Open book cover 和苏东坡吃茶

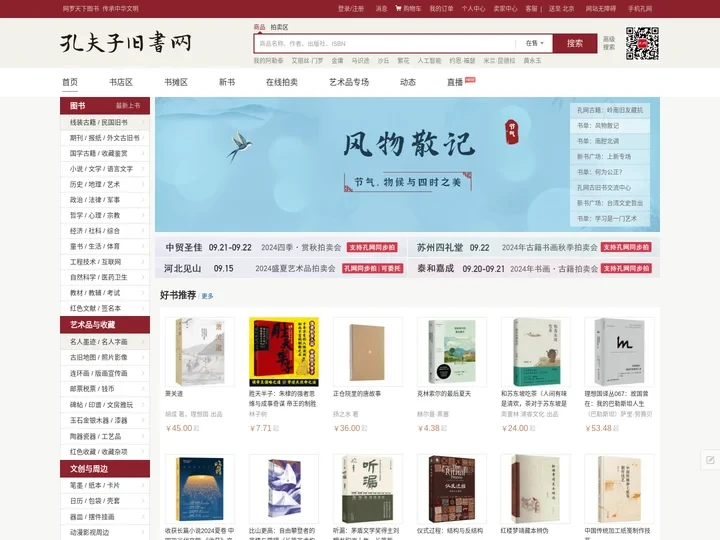pyautogui.click(x=536, y=352)
